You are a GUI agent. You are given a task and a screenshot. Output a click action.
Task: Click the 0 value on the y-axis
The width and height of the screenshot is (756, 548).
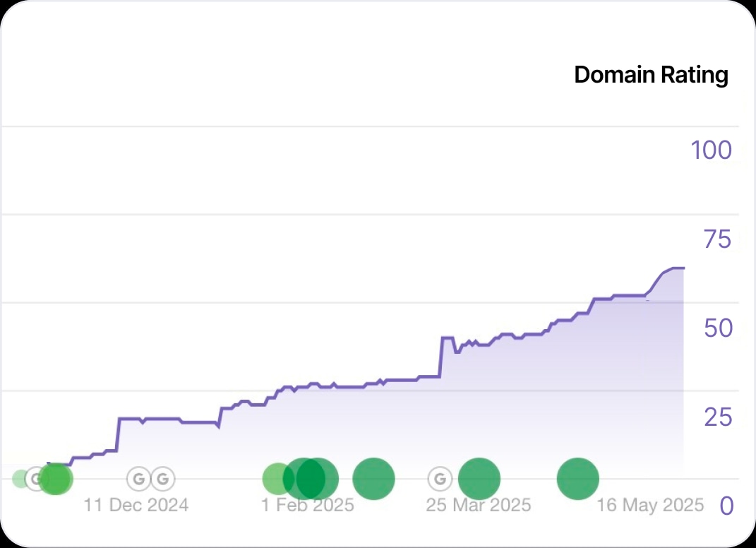click(x=726, y=505)
